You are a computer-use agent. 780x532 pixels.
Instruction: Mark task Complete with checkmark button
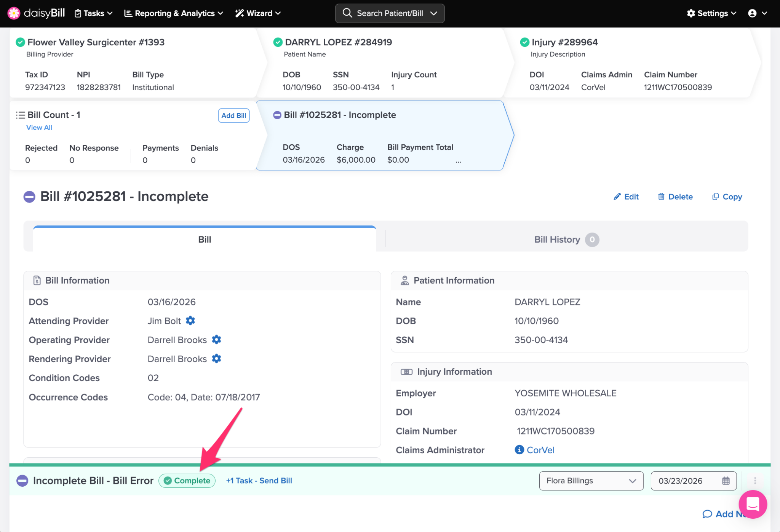187,481
